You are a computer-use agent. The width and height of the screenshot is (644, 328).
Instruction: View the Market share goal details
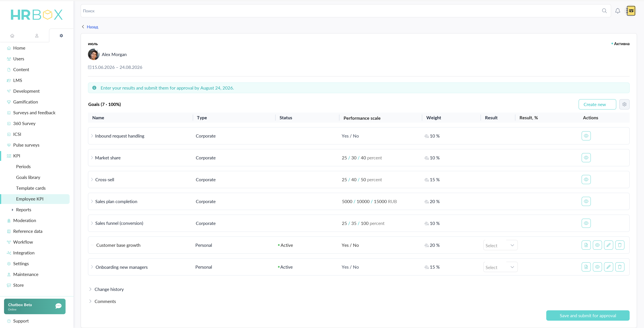pyautogui.click(x=586, y=158)
